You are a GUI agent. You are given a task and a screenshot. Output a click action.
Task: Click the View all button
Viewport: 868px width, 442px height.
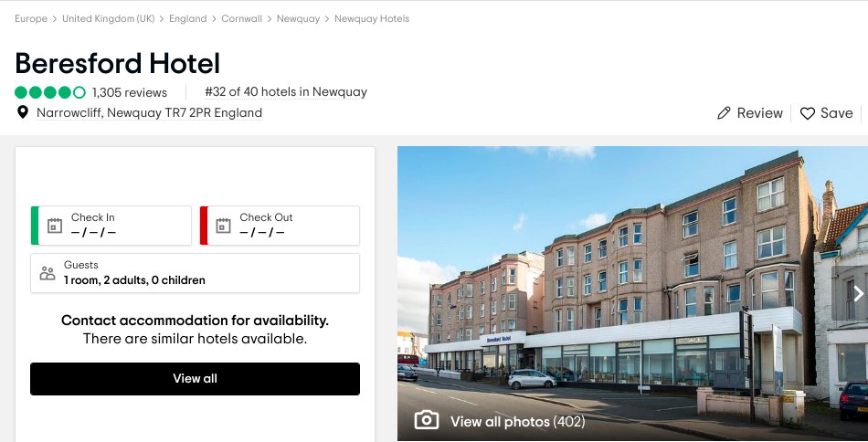pos(195,379)
